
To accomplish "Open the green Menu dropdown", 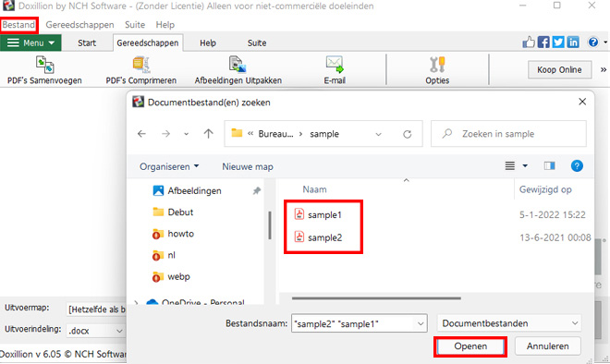I will point(30,42).
